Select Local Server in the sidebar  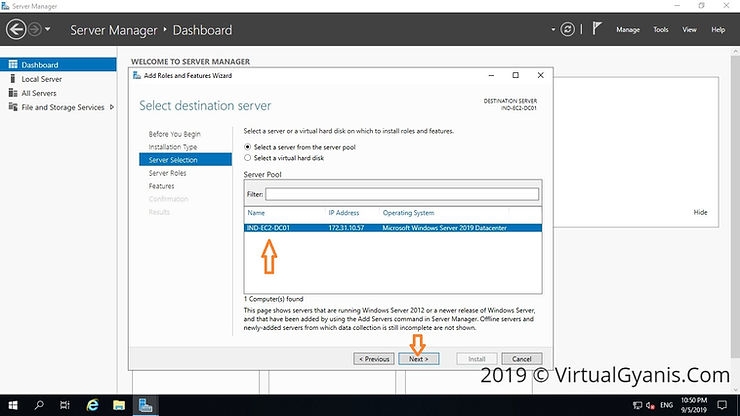click(42, 79)
